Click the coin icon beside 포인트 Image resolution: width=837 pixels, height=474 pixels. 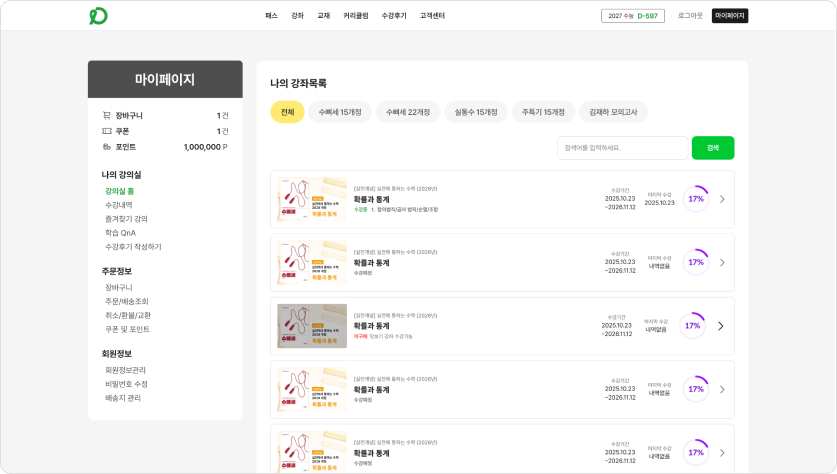(107, 147)
